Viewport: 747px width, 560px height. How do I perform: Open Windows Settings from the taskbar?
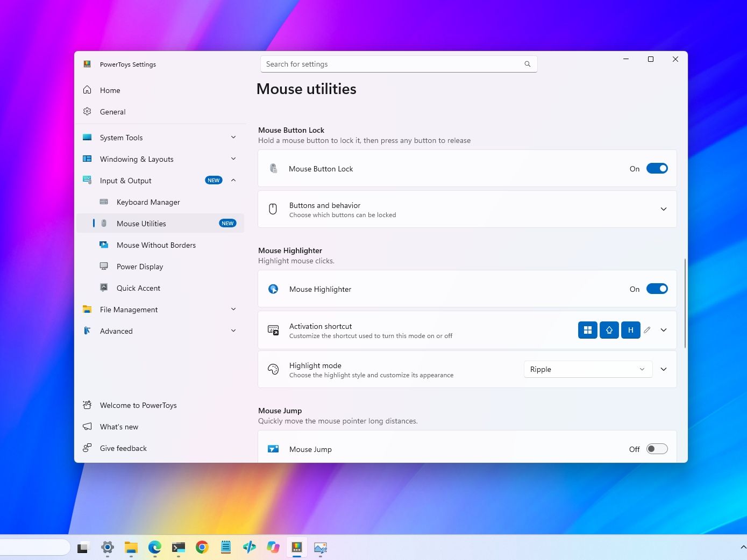point(108,548)
